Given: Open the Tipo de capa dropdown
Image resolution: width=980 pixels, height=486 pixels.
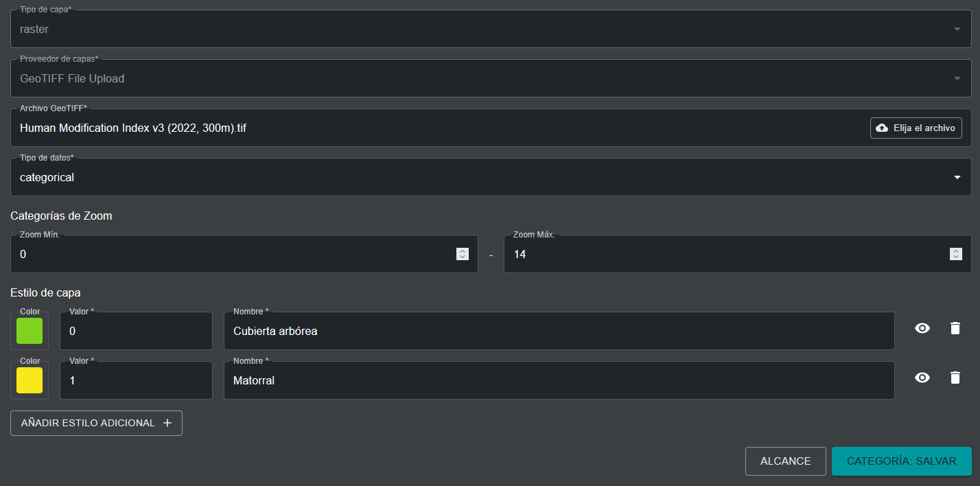Looking at the screenshot, I should coord(957,30).
